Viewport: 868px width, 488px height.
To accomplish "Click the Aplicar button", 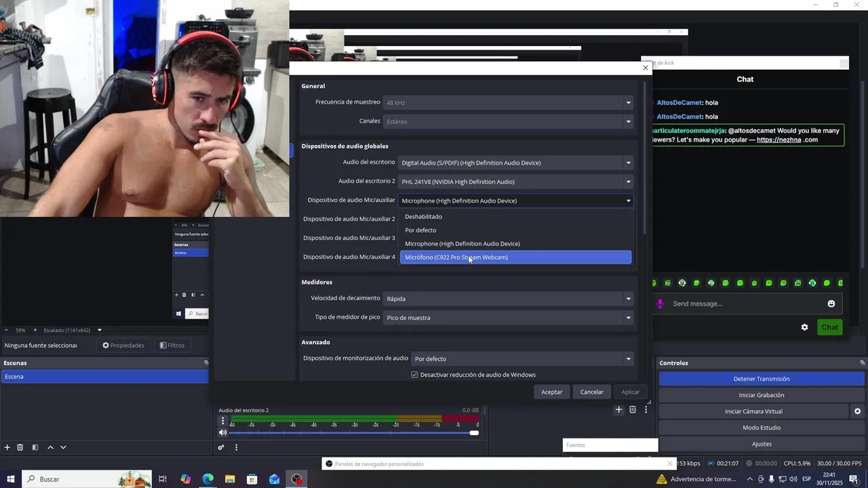I will [x=631, y=392].
